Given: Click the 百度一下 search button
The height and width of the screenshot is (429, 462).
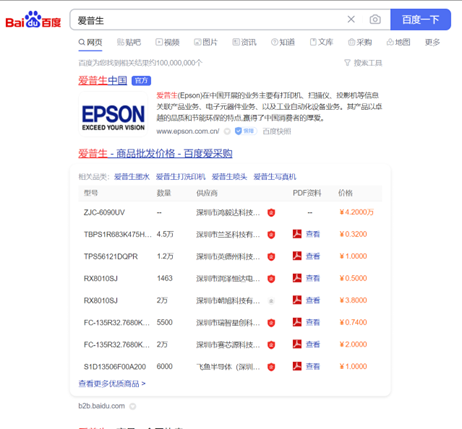Looking at the screenshot, I should (420, 20).
